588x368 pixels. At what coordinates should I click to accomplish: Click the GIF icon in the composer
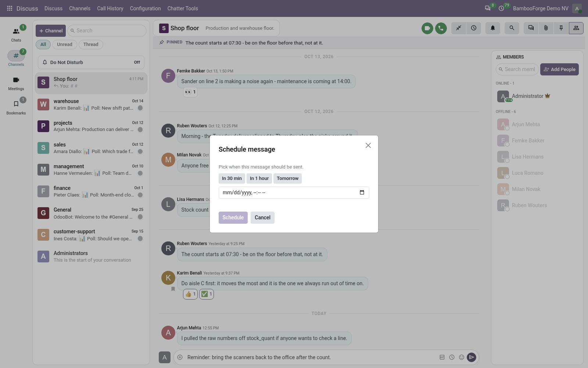(442, 357)
